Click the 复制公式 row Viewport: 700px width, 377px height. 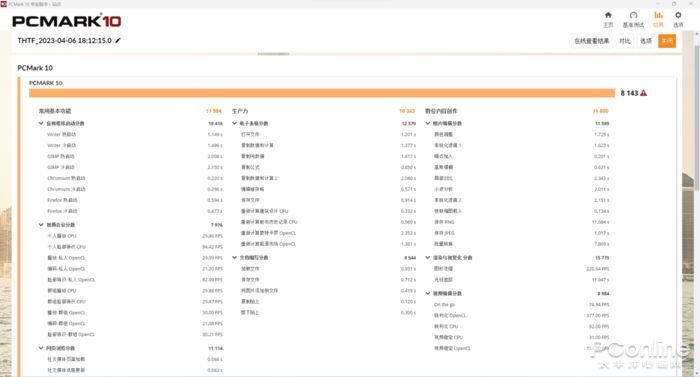click(328, 167)
